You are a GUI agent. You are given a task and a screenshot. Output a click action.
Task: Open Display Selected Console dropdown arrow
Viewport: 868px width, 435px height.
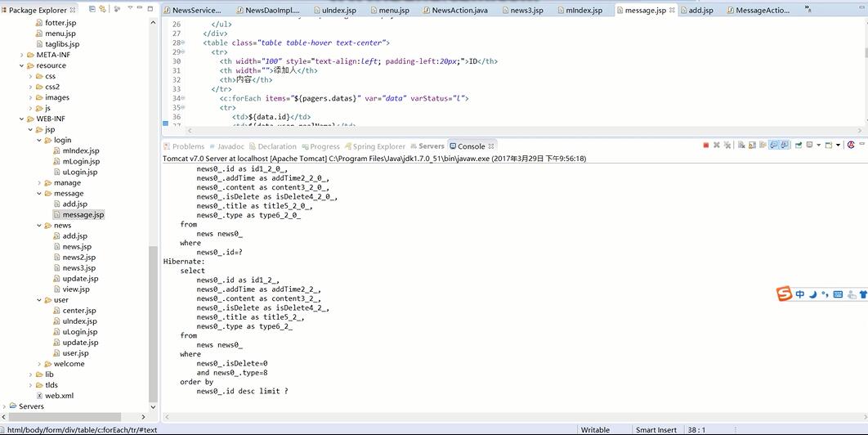click(x=819, y=146)
